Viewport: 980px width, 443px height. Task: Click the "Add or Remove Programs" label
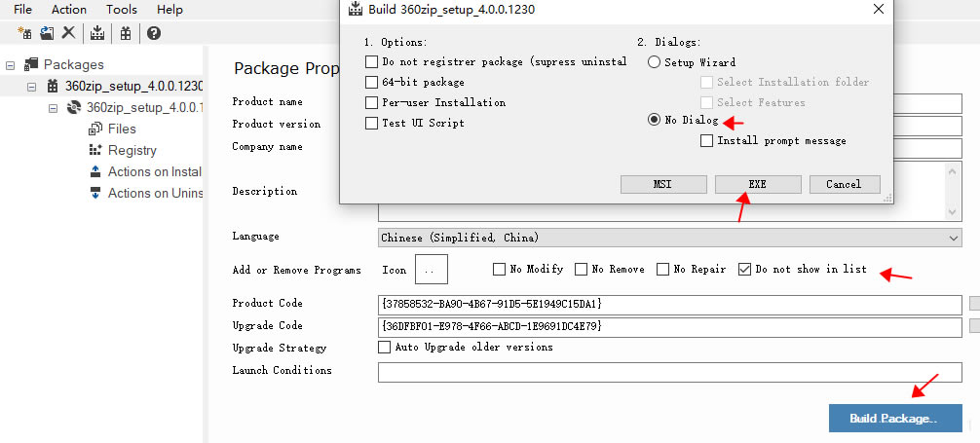coord(297,271)
